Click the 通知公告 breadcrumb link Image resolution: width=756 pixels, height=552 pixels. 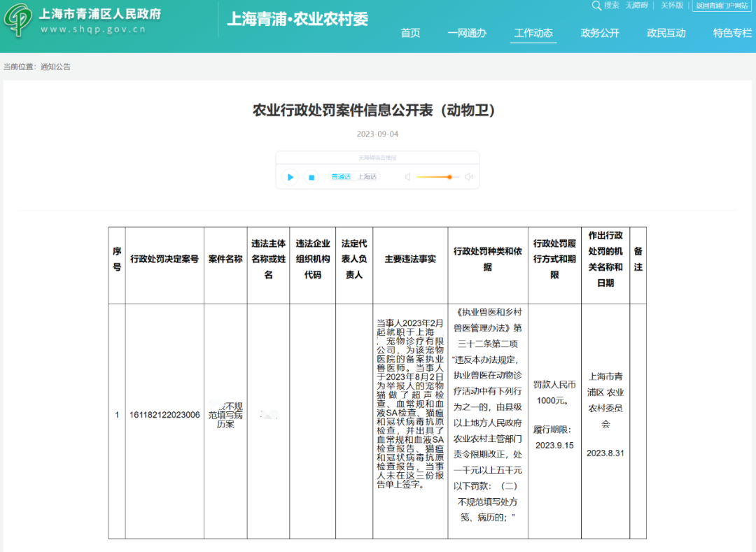[55, 67]
